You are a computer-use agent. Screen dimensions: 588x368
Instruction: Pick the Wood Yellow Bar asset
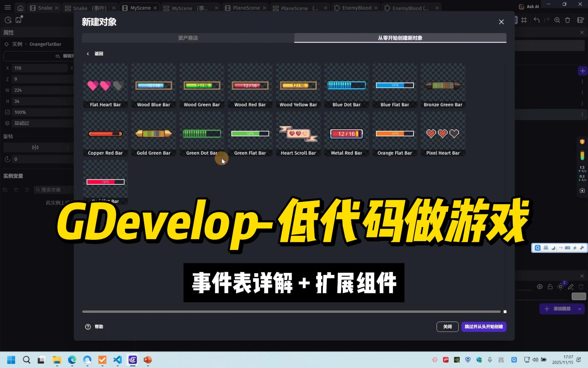coord(298,86)
